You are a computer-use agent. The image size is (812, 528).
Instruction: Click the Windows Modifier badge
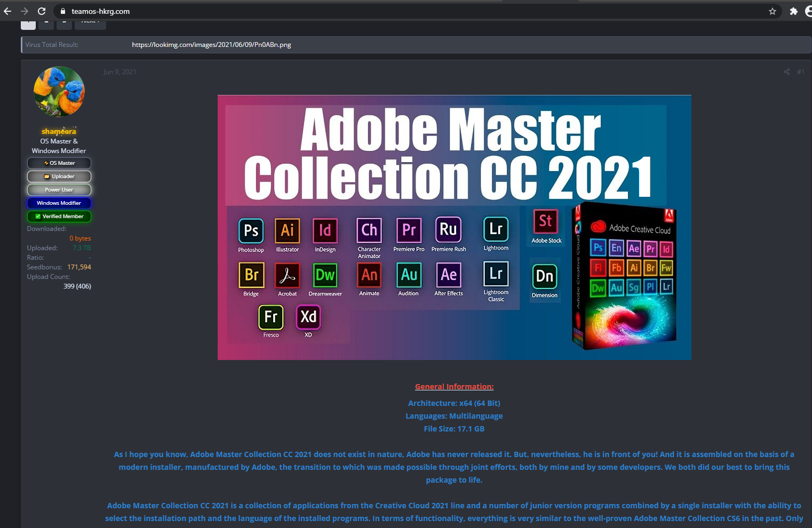[x=59, y=203]
